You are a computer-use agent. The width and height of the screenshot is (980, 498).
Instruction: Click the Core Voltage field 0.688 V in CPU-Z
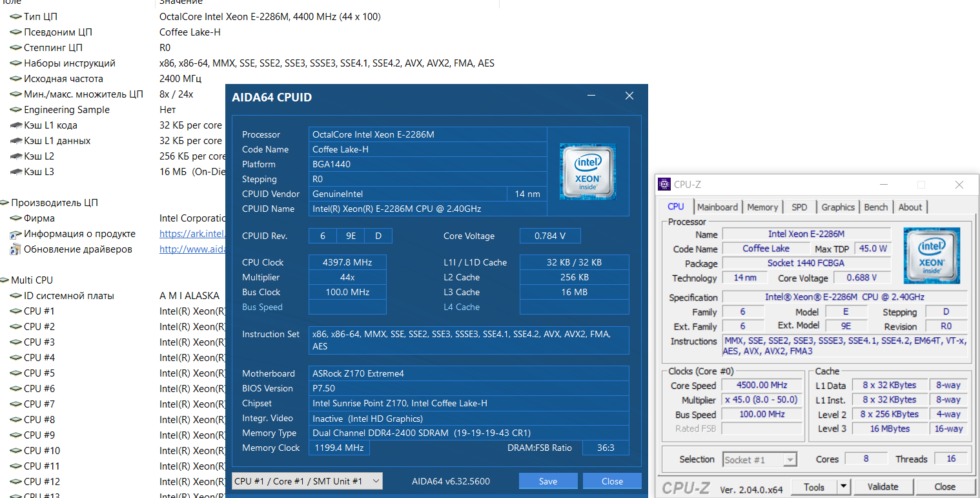[862, 278]
